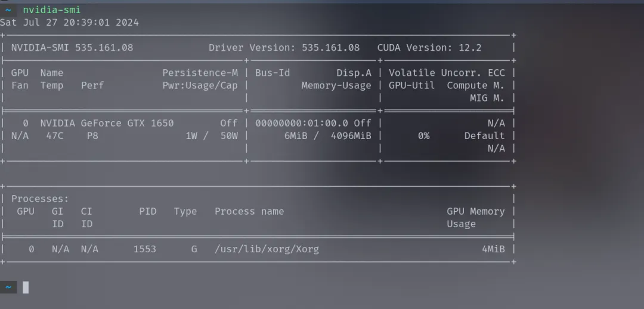Select the date line Sat Jul 27
Viewport: 644px width, 309px height.
coord(69,22)
